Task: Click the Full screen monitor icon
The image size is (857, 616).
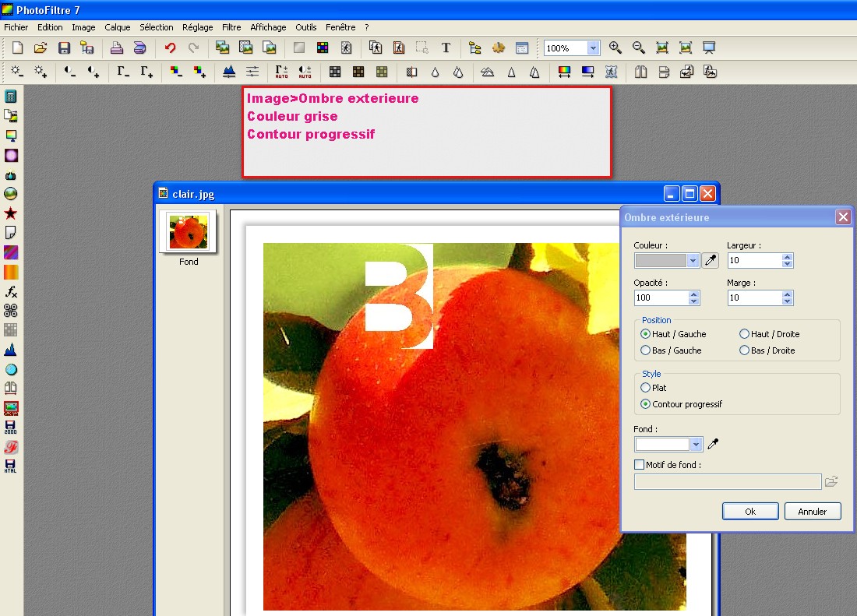Action: pos(709,48)
